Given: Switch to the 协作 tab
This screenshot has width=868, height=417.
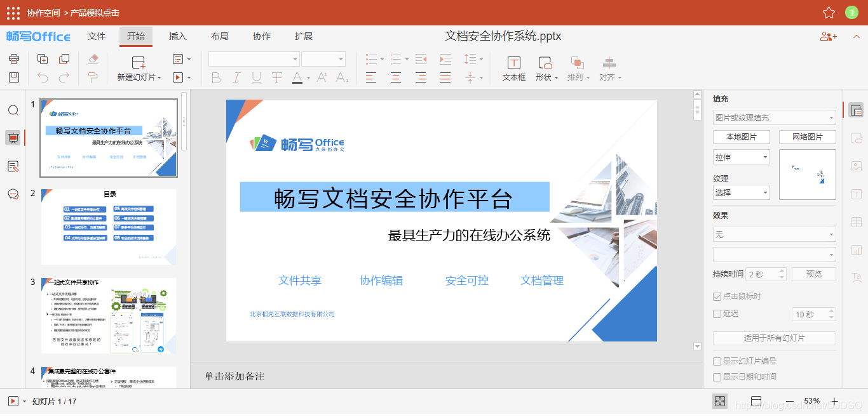Looking at the screenshot, I should click(262, 36).
